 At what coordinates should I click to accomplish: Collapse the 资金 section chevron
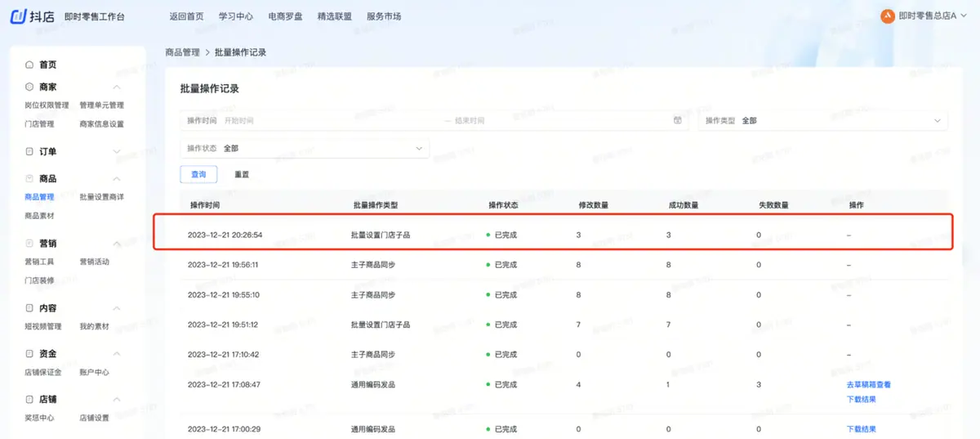pos(117,354)
